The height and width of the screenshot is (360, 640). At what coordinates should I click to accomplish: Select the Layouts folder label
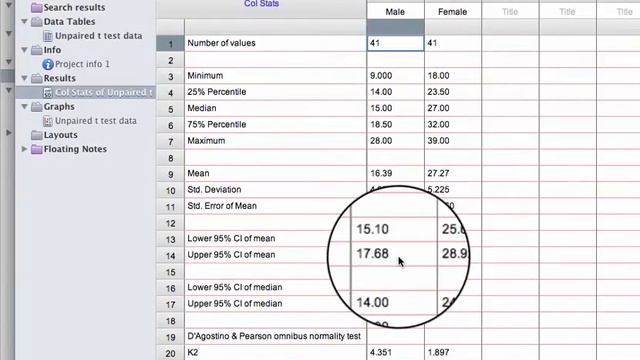tap(60, 135)
